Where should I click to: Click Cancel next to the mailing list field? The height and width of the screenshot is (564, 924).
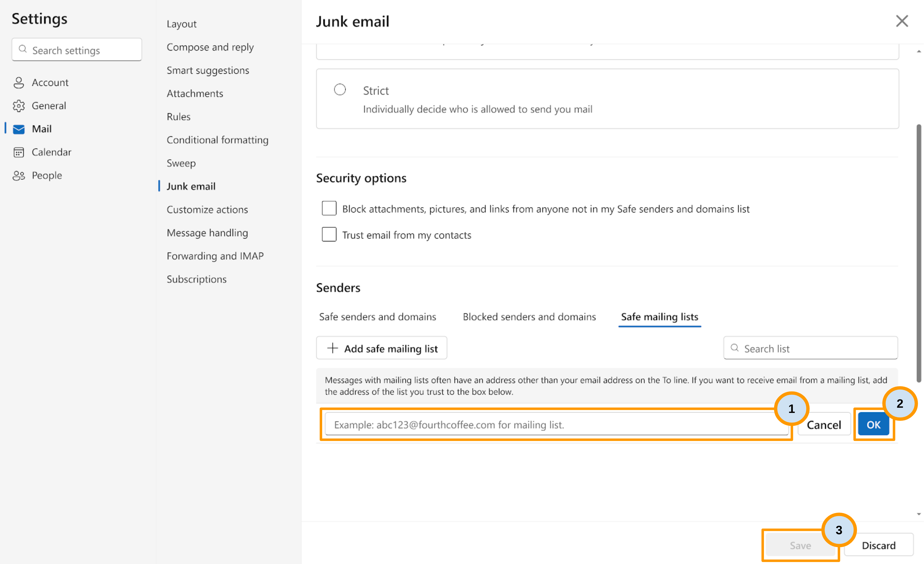pyautogui.click(x=824, y=425)
